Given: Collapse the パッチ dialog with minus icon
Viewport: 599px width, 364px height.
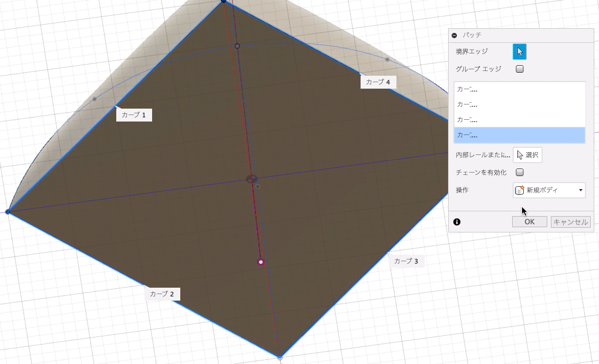Looking at the screenshot, I should tap(454, 35).
